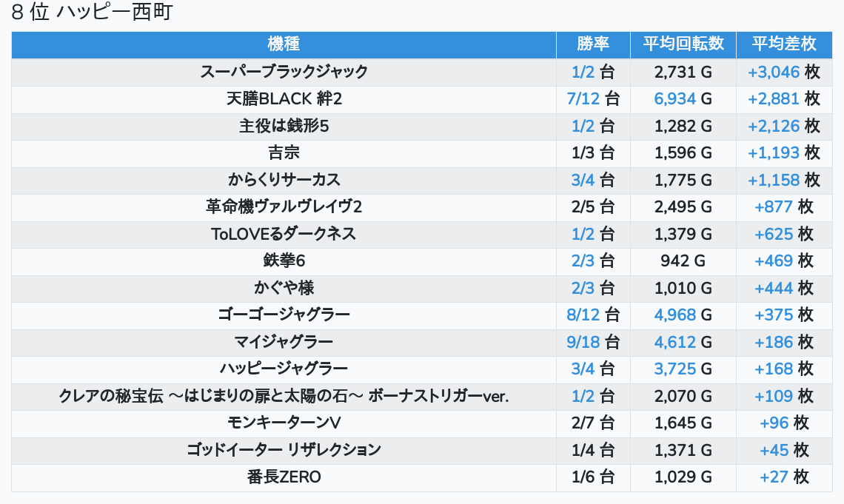
Task: Click the 7/12 win rate link
Action: (x=583, y=99)
